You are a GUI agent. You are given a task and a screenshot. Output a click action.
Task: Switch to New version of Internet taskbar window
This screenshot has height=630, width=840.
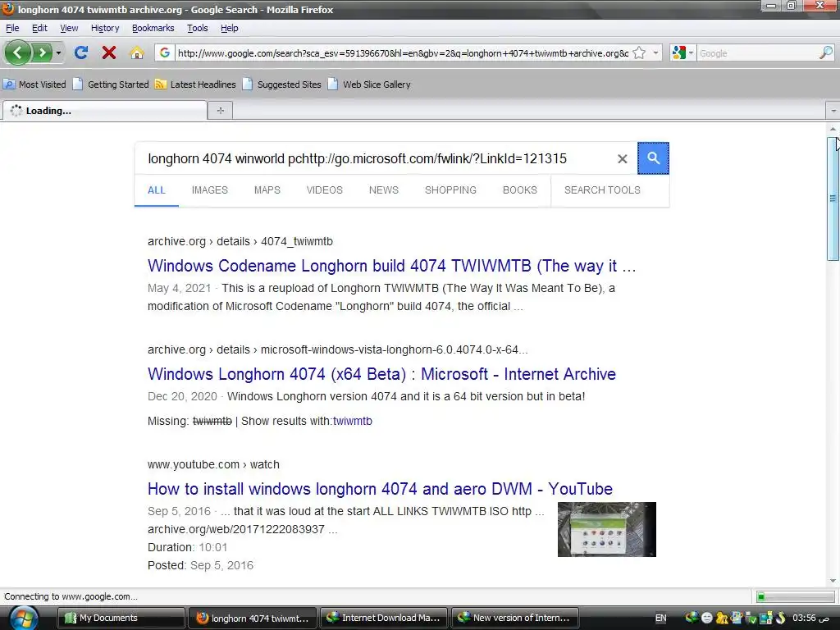515,618
